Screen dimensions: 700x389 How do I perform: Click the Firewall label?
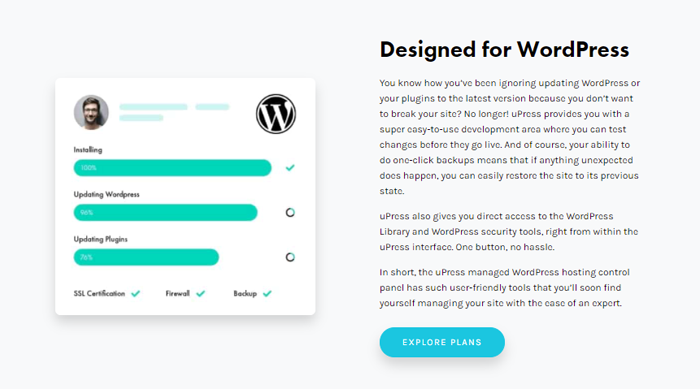pyautogui.click(x=178, y=293)
